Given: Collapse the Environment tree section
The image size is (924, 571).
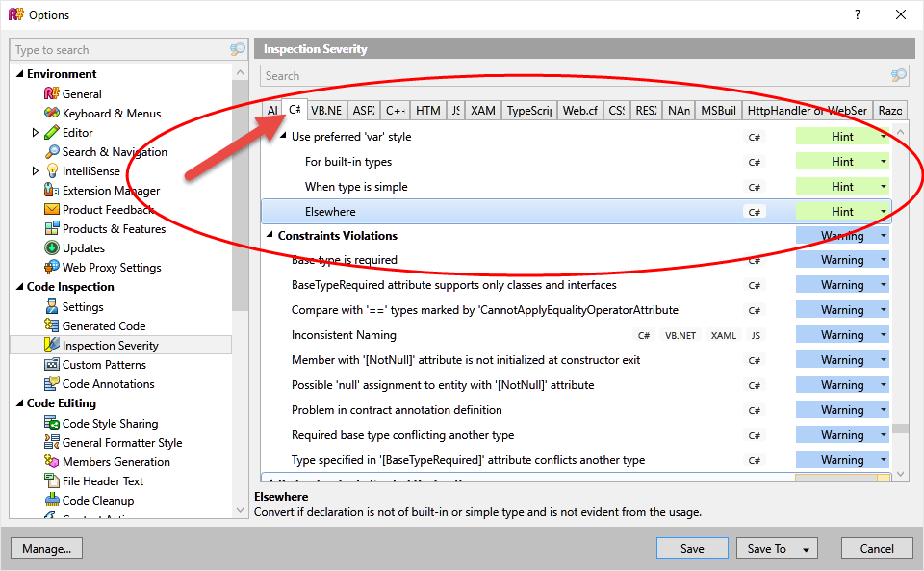Looking at the screenshot, I should (20, 73).
